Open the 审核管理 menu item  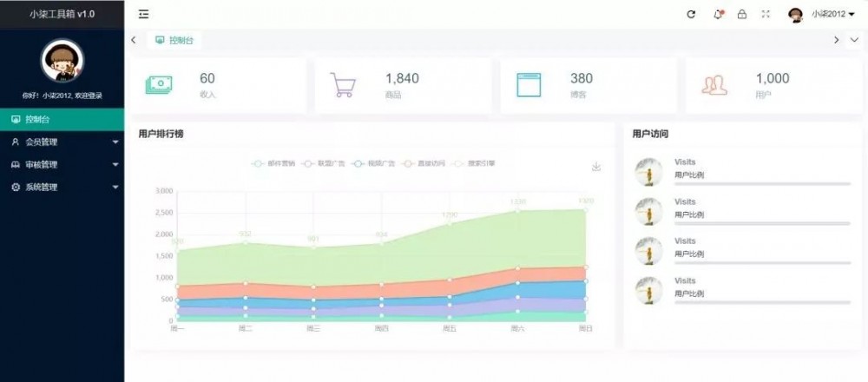pos(62,164)
